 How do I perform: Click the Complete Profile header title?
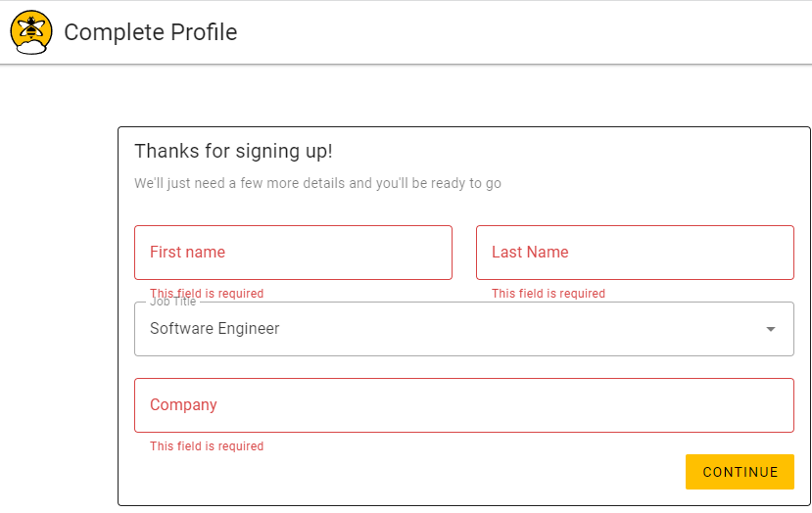(x=151, y=32)
